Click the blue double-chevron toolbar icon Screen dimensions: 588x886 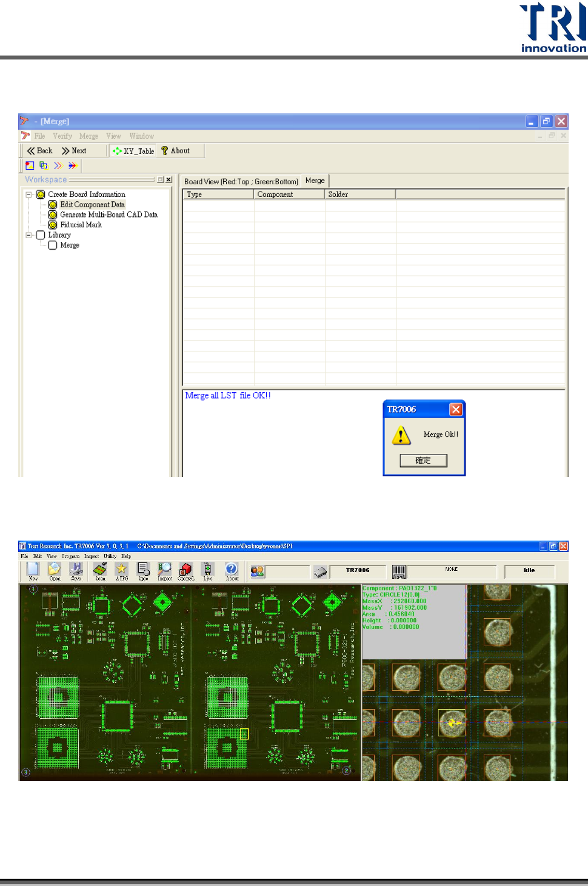(58, 165)
